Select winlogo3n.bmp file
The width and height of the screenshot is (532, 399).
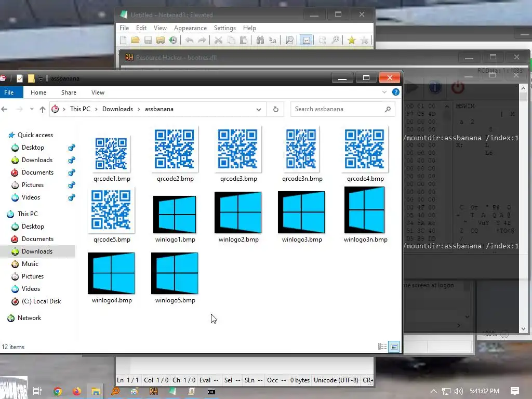tap(365, 215)
